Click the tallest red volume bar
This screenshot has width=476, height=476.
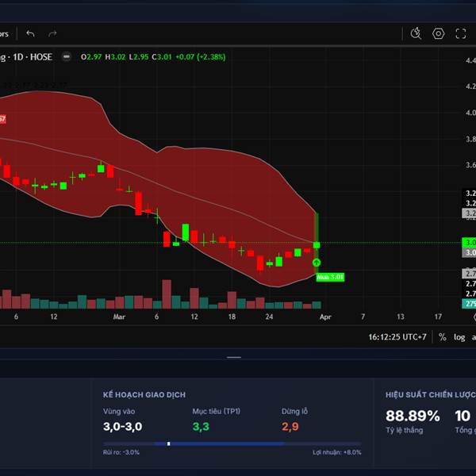(167, 294)
